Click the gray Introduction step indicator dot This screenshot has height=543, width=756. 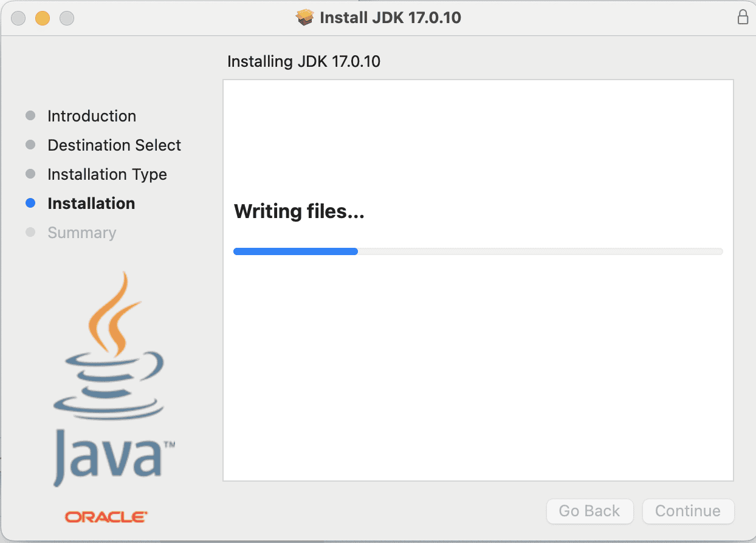30,115
